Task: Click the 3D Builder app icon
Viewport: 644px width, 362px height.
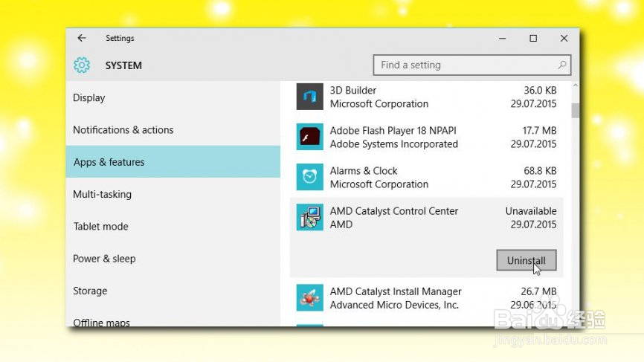Action: click(x=309, y=97)
